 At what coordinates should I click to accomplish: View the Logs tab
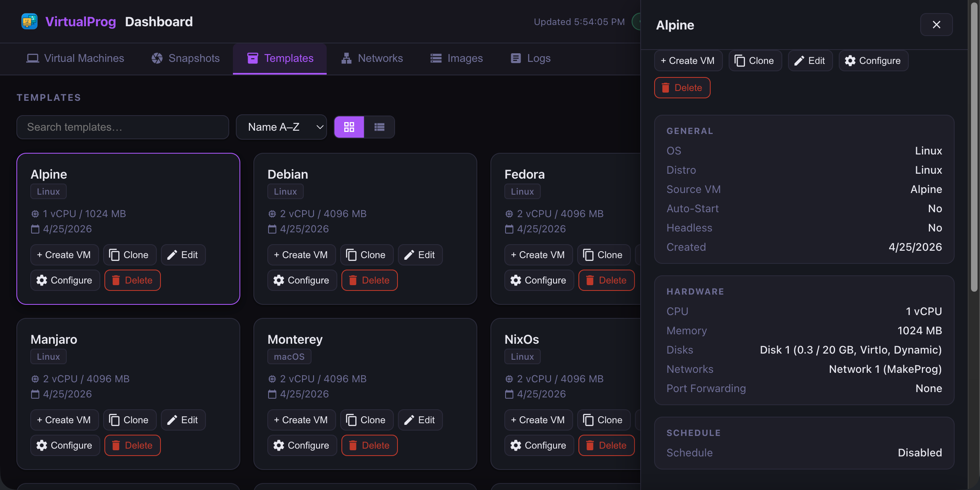tap(531, 58)
